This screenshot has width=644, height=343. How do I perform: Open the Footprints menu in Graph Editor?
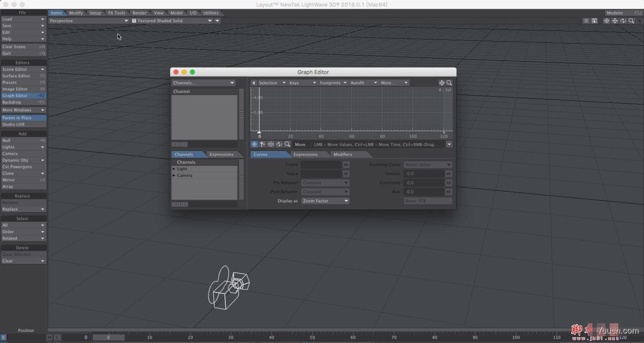click(x=333, y=83)
